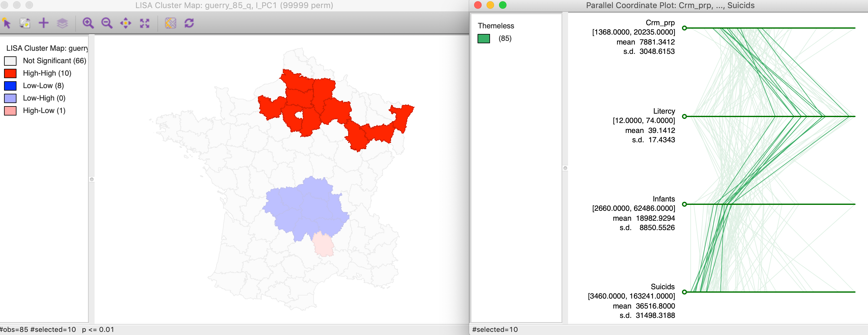Image resolution: width=868 pixels, height=335 pixels.
Task: Click the Infants s.d. 8850.5526 value
Action: coord(657,228)
